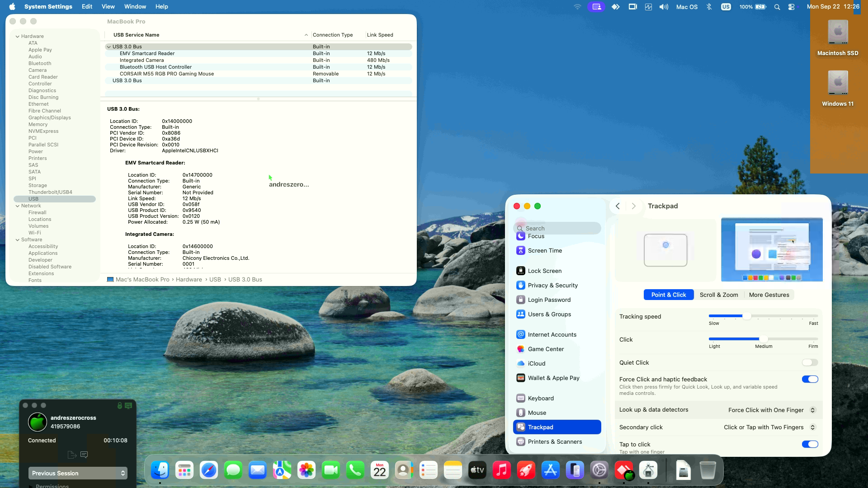Select the Integrated Camera USB row
Image resolution: width=868 pixels, height=488 pixels.
(x=258, y=60)
